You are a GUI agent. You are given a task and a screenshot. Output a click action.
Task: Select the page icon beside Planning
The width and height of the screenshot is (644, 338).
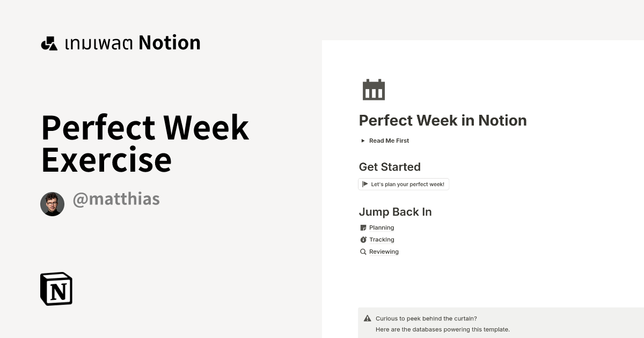tap(363, 227)
